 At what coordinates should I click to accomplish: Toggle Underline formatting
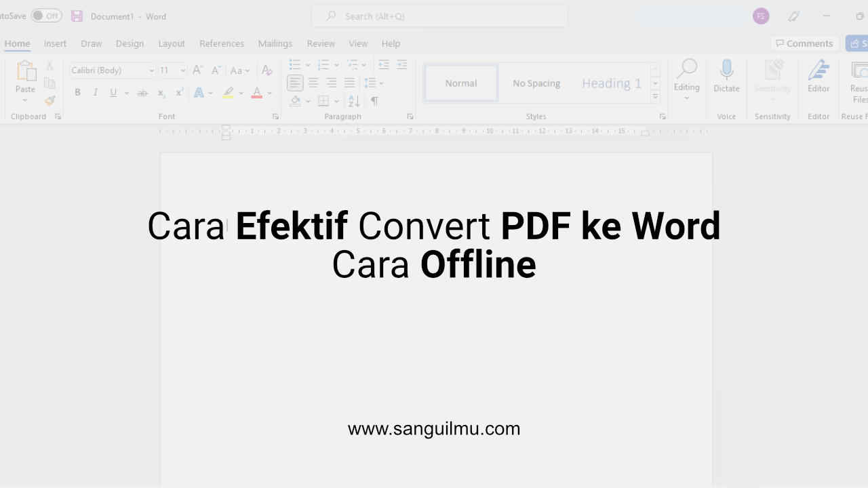pyautogui.click(x=113, y=93)
